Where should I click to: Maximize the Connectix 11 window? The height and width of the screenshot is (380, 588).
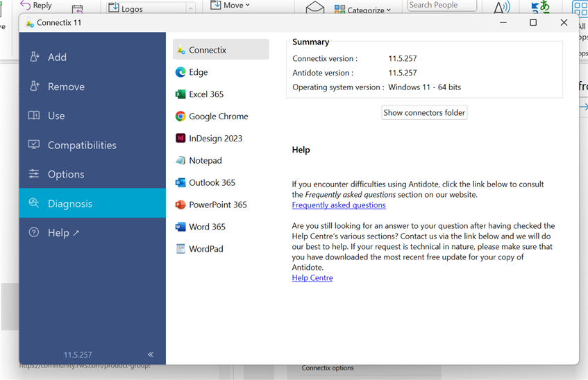point(533,22)
